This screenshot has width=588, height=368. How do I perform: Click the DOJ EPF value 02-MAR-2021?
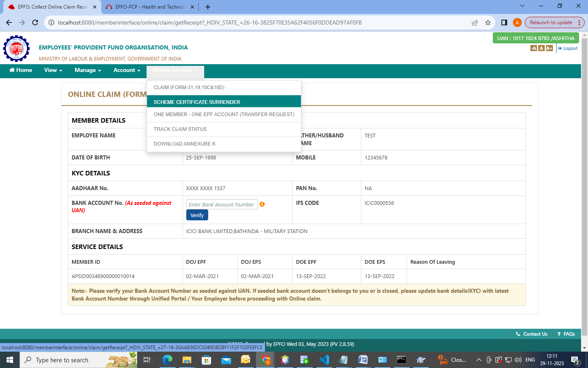tap(202, 276)
